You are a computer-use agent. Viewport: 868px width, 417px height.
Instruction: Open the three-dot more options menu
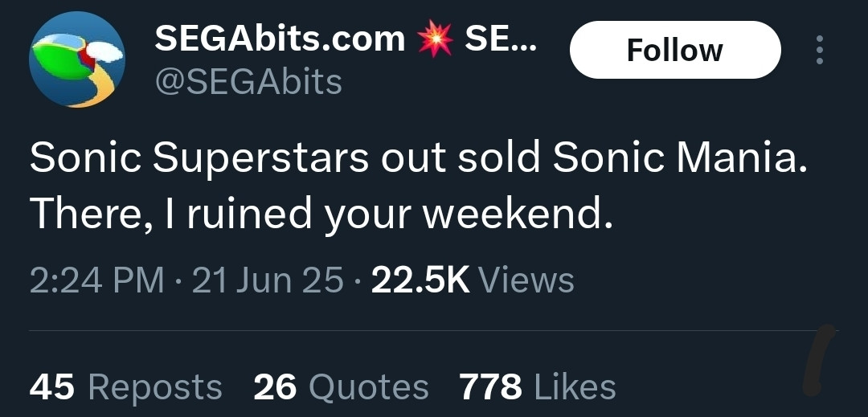pyautogui.click(x=819, y=50)
